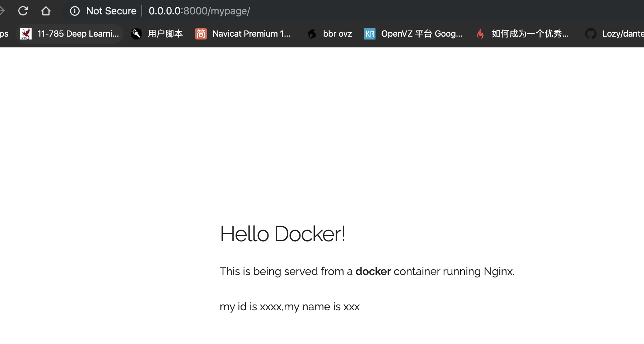
Task: Click the Home button in toolbar
Action: (x=46, y=11)
